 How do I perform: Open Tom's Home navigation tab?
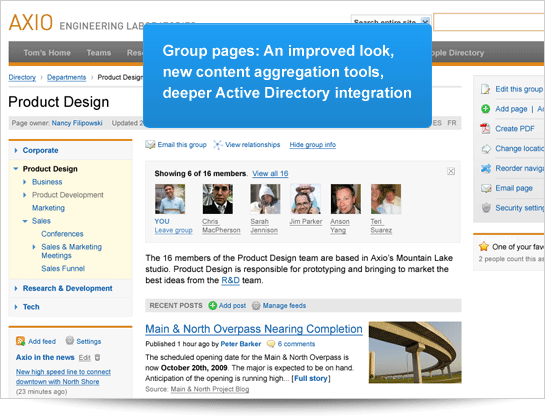(x=47, y=53)
